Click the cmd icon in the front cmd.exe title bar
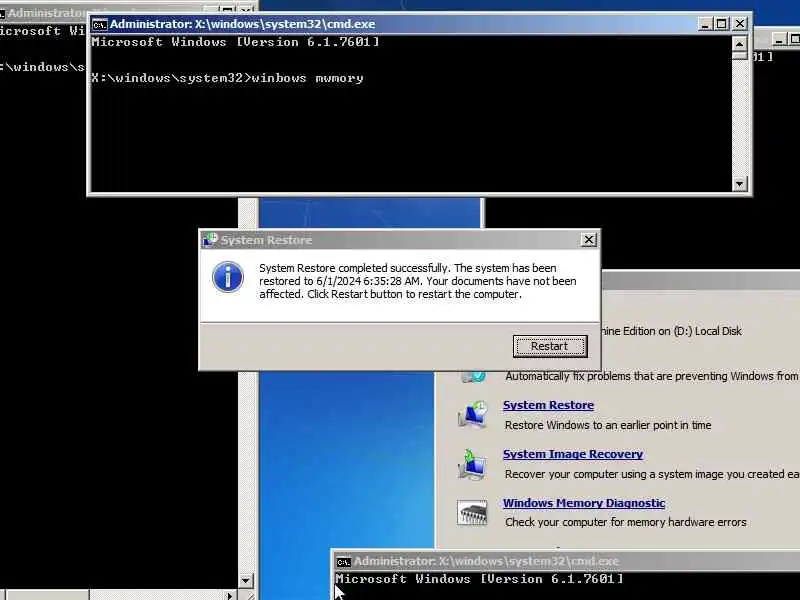 pos(99,24)
